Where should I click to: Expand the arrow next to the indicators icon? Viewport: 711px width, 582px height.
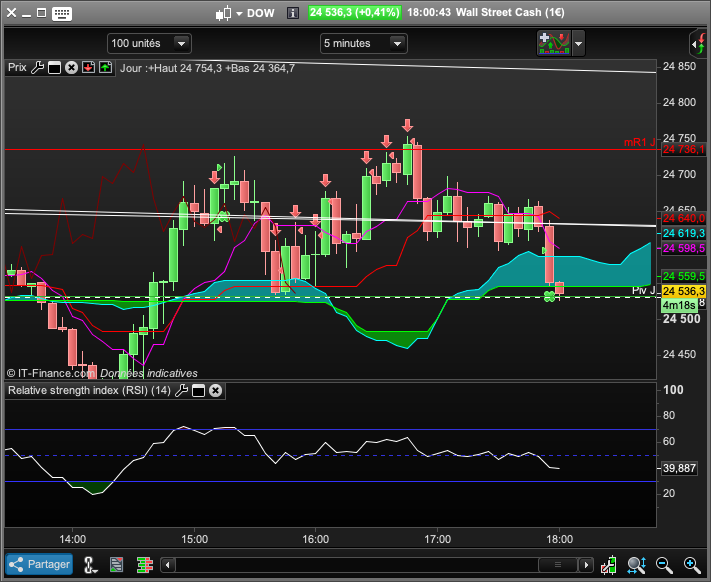coord(578,44)
